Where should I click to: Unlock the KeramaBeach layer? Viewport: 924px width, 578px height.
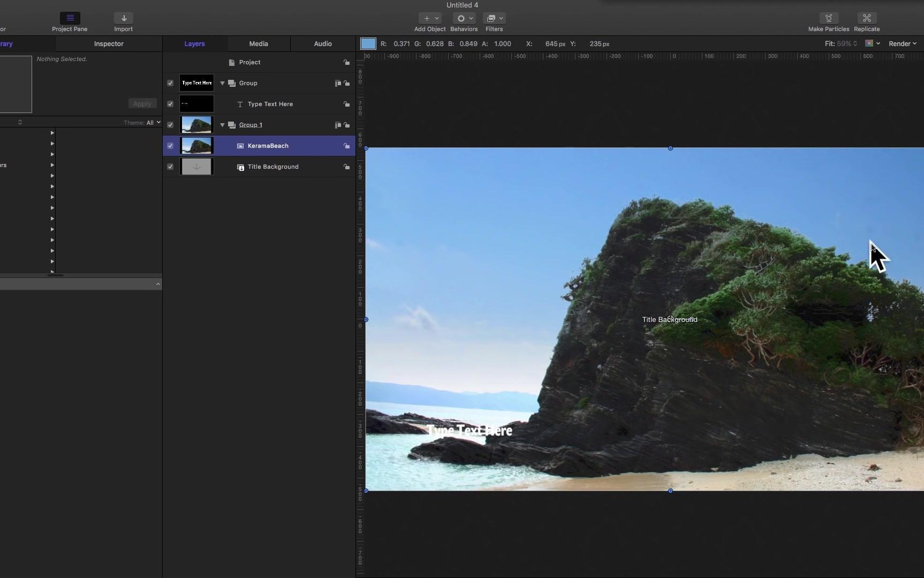347,146
